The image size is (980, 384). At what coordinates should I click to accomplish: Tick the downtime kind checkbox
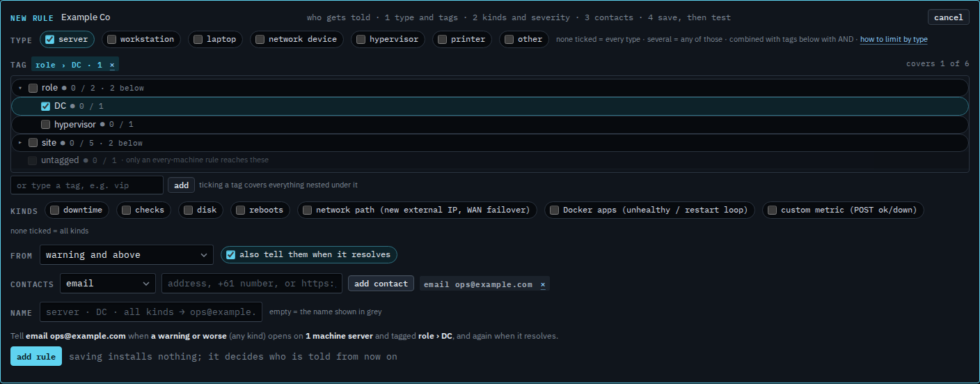pos(54,210)
